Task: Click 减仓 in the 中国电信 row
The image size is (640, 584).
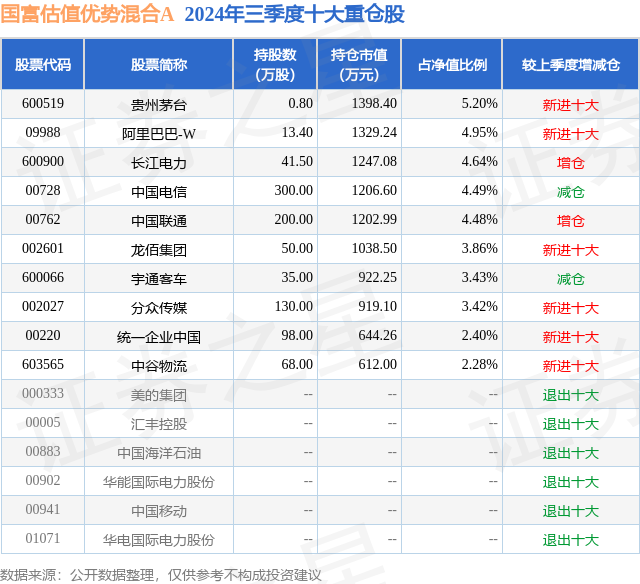Action: 571,192
